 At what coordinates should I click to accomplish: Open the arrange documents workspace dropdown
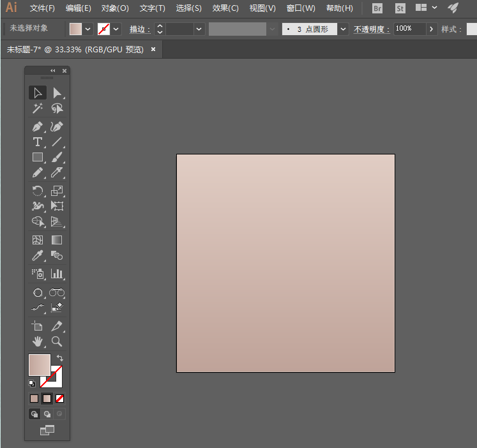click(426, 8)
